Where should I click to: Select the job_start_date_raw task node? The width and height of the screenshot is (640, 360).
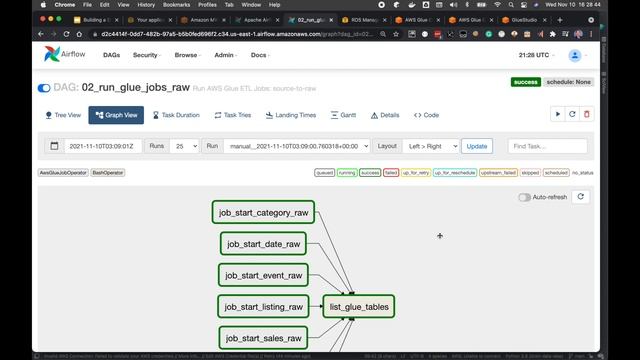(263, 244)
